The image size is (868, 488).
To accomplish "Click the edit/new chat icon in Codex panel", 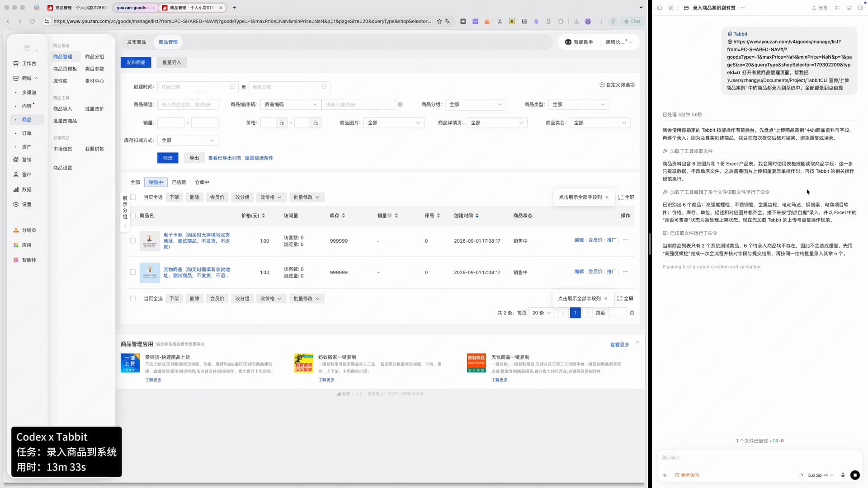I will click(671, 8).
